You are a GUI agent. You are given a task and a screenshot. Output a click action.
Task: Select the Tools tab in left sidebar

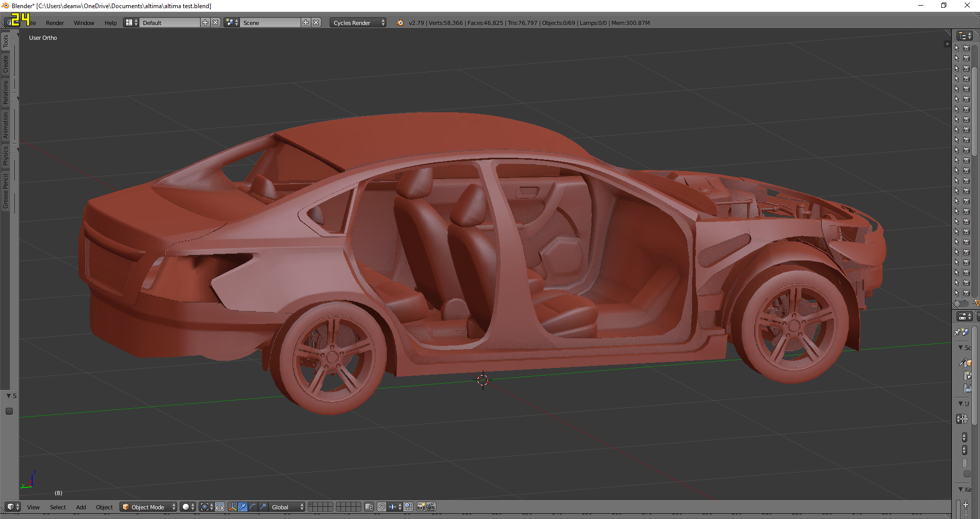coord(6,41)
